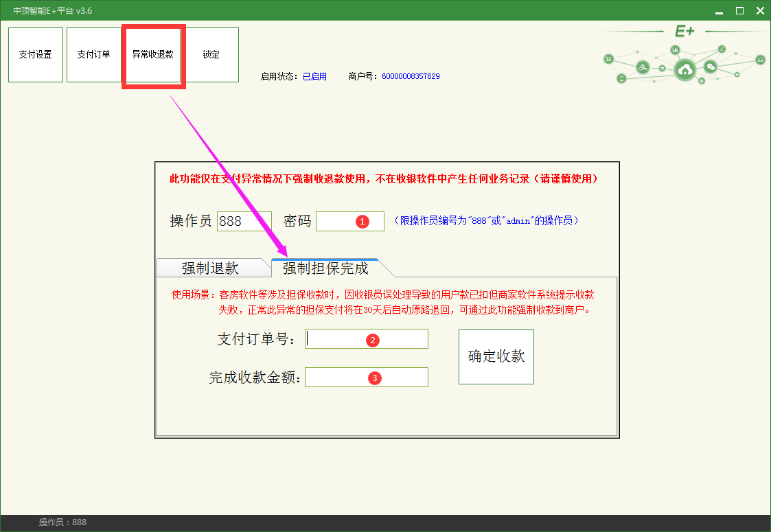This screenshot has height=532, width=771.
Task: Focus the 操作员 field showing 888
Action: [x=244, y=221]
